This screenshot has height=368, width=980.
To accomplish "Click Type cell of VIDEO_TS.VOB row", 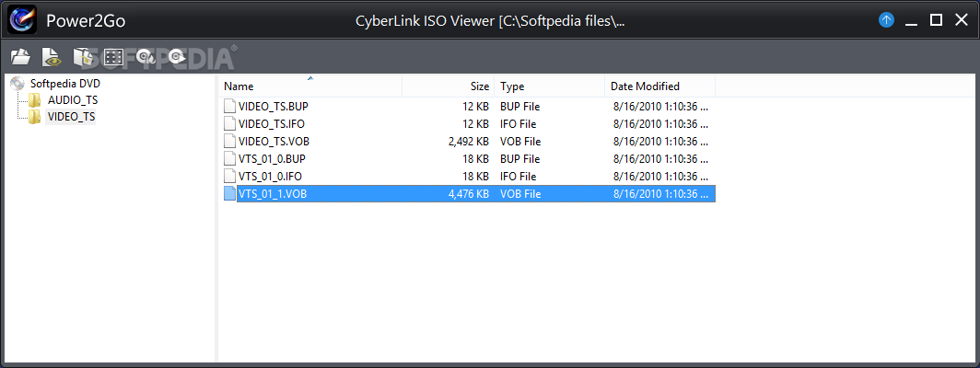I will (520, 142).
